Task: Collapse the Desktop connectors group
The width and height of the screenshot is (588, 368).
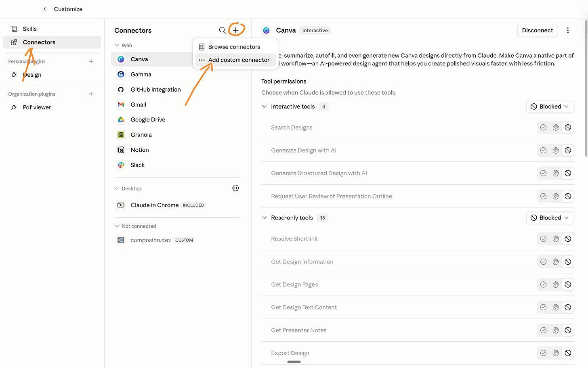Action: click(x=117, y=188)
